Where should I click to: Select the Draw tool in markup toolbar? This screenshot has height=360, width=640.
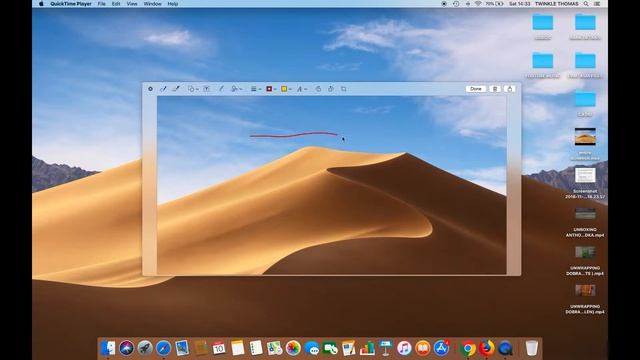pyautogui.click(x=176, y=89)
